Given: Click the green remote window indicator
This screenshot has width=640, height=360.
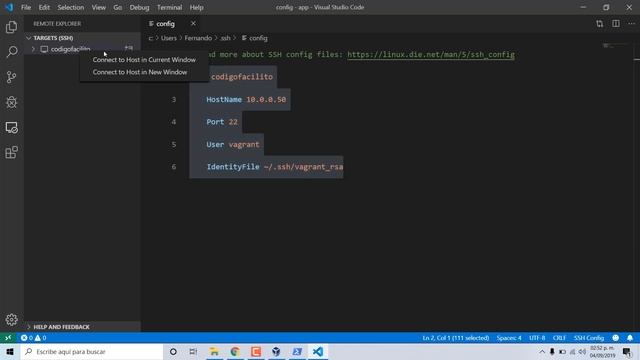Looking at the screenshot, I should click(8, 338).
